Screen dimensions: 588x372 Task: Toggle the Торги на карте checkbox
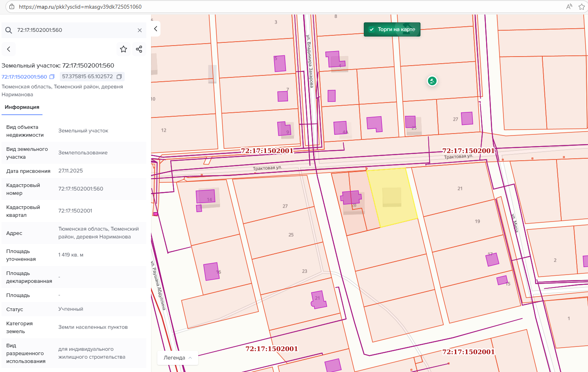point(372,29)
